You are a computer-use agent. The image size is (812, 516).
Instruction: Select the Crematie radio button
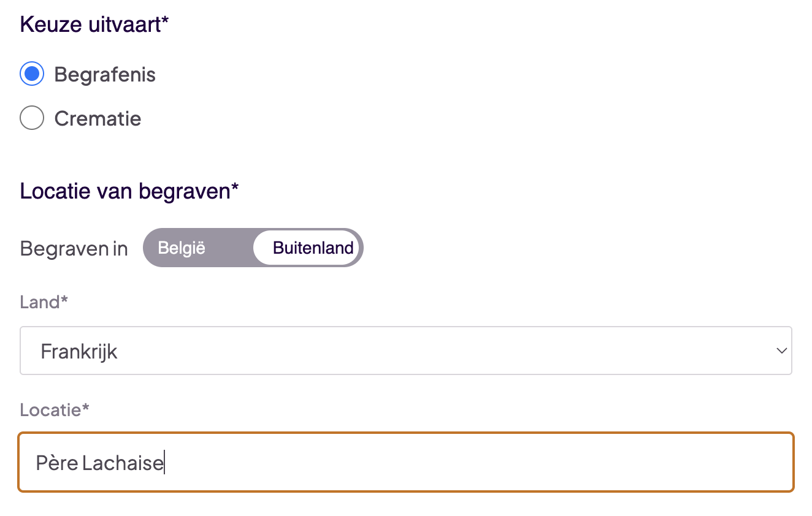coord(31,118)
